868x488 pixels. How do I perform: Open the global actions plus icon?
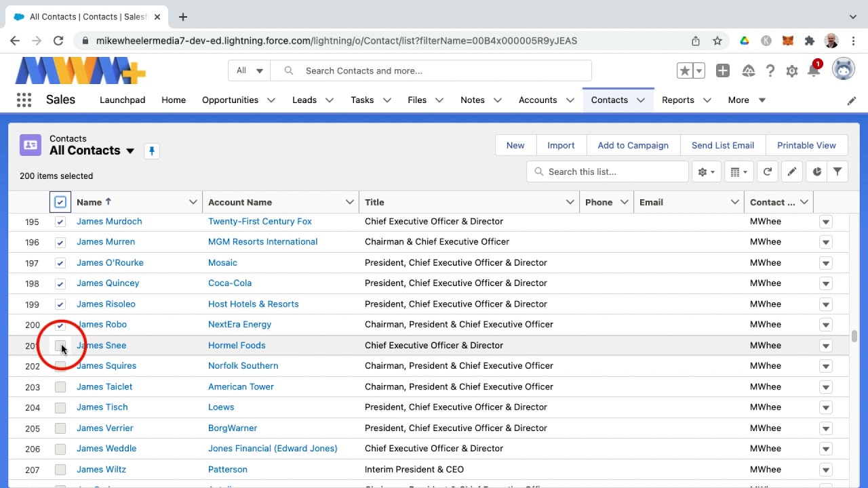(x=722, y=70)
